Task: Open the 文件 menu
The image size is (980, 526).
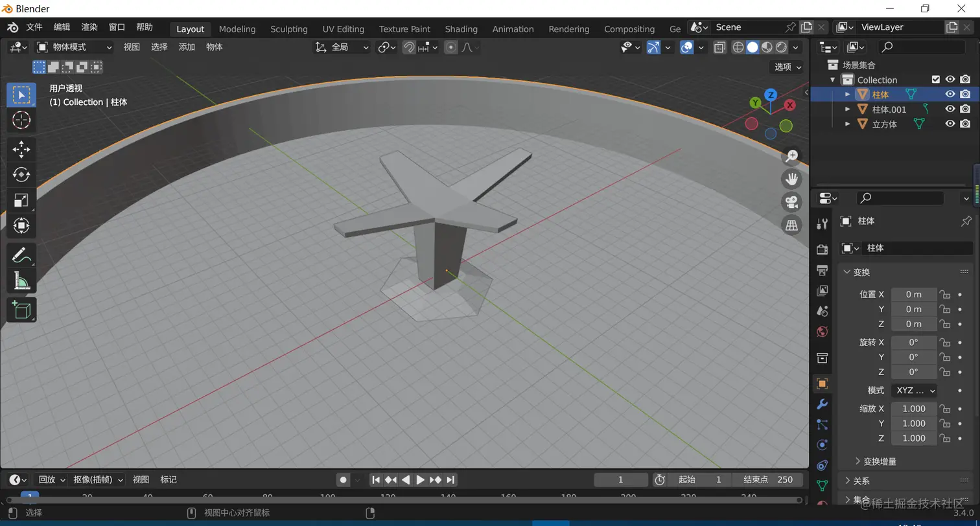Action: pyautogui.click(x=34, y=27)
